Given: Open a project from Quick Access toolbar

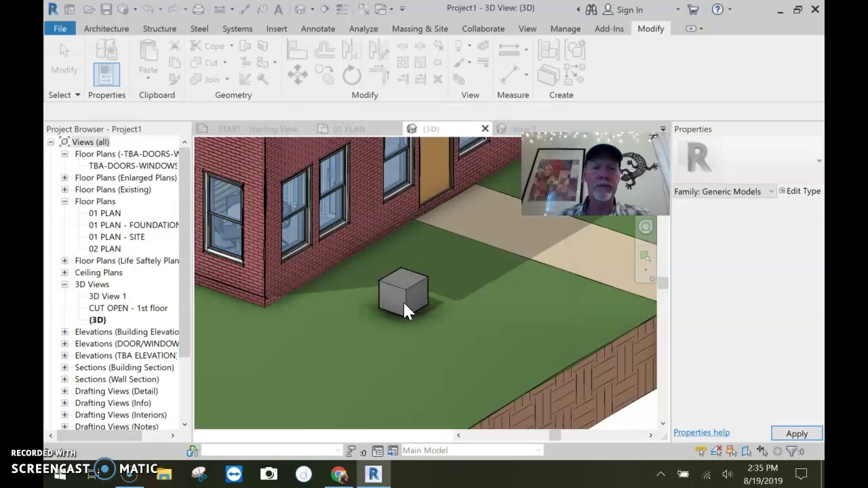Looking at the screenshot, I should (90, 9).
